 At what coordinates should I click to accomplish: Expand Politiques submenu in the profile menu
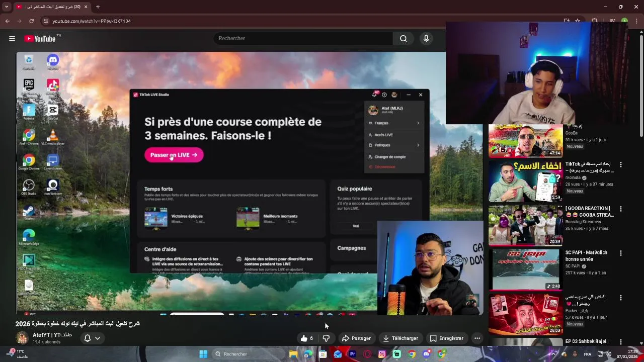click(394, 145)
